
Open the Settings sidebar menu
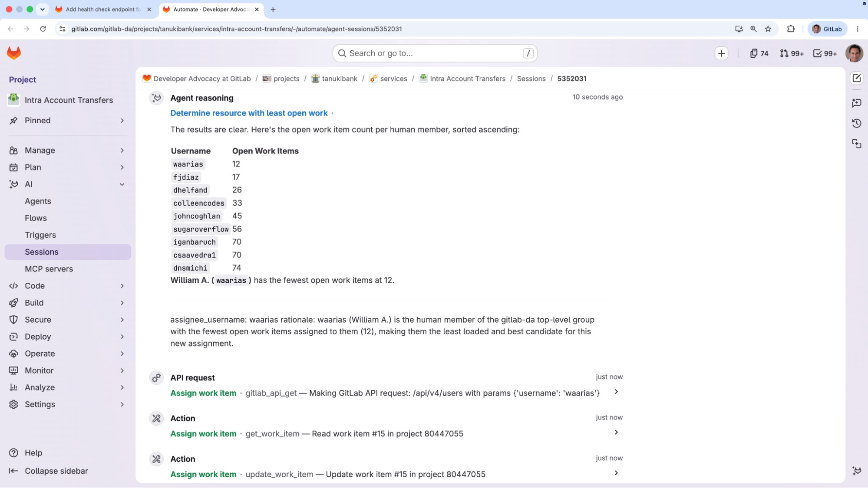click(x=67, y=404)
